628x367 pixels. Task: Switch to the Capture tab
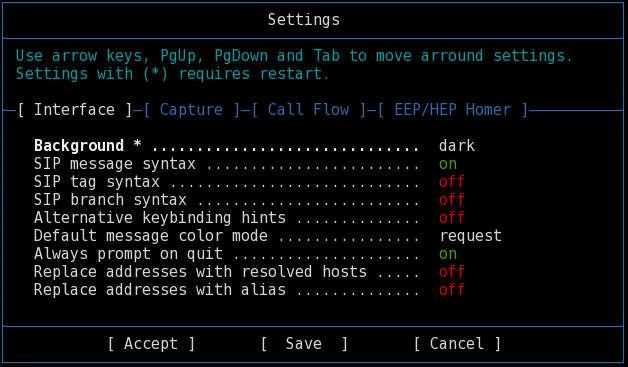coord(191,110)
